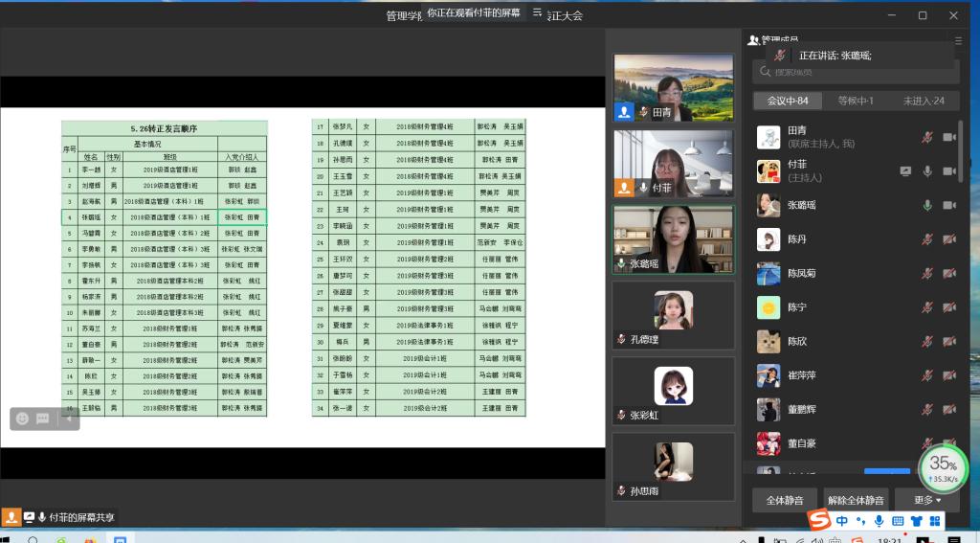Viewport: 980px width, 543px height.
Task: Switch to the 未进入·24 tab
Action: point(923,101)
